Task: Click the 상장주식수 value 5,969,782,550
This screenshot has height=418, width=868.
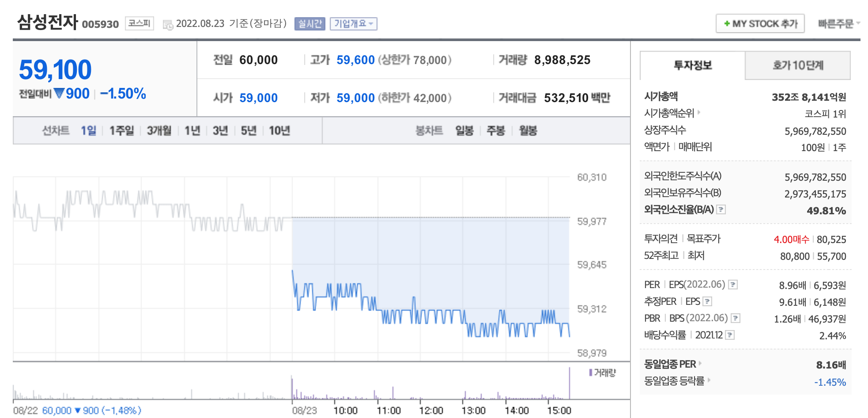Action: 815,131
